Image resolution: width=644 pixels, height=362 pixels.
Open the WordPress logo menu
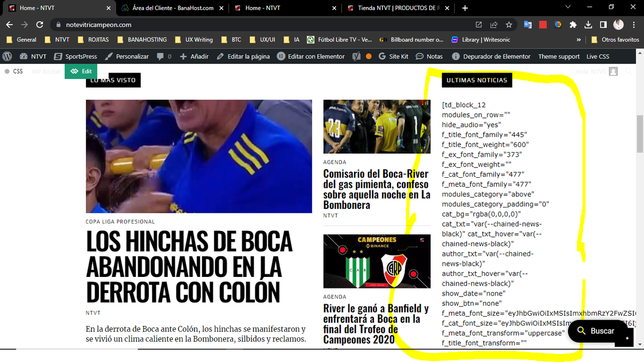pos(7,56)
